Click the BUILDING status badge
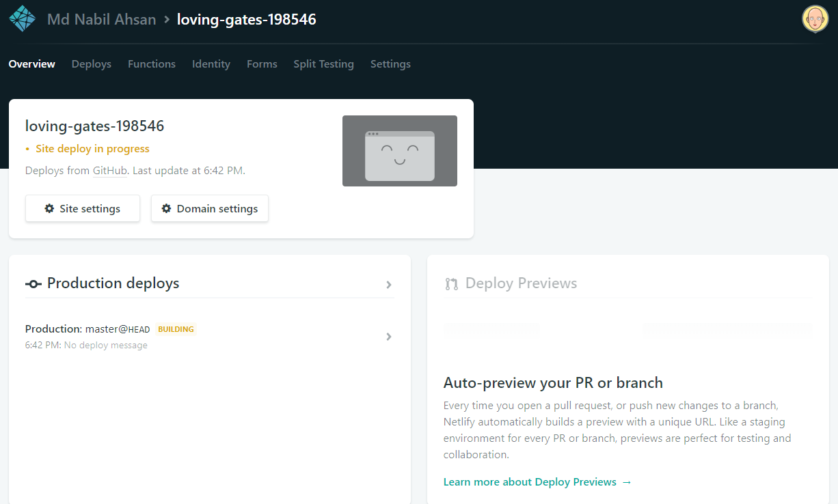The image size is (838, 504). (176, 329)
